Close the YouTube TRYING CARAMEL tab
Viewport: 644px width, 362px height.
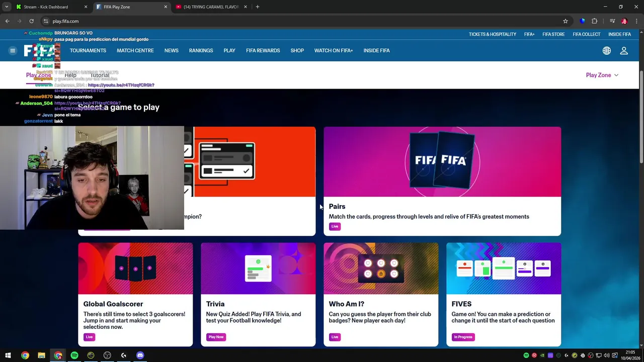[x=246, y=7]
